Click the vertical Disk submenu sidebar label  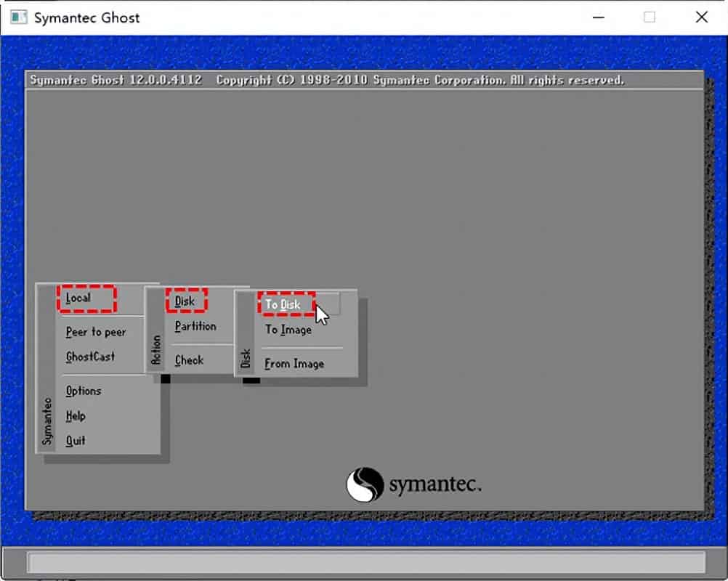(x=246, y=358)
